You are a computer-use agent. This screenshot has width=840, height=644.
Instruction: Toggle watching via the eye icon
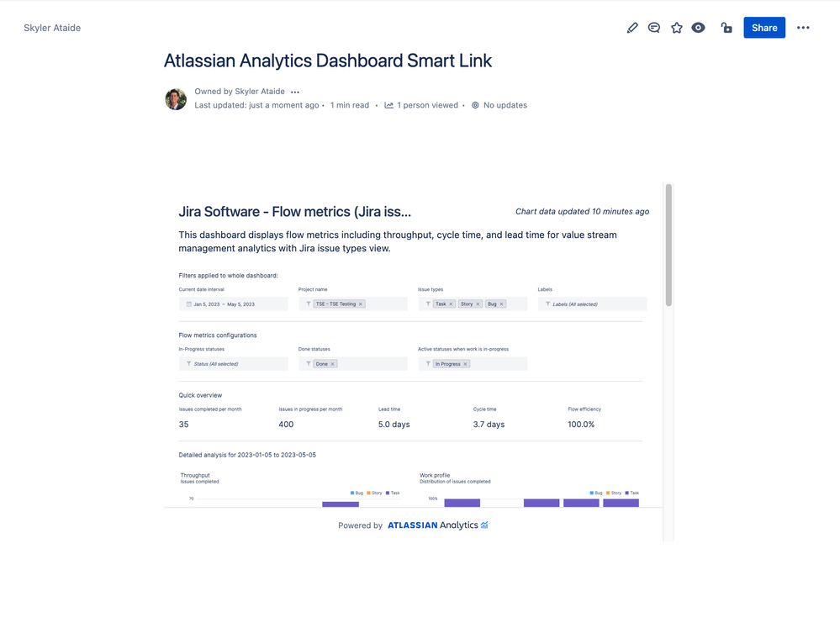point(698,28)
